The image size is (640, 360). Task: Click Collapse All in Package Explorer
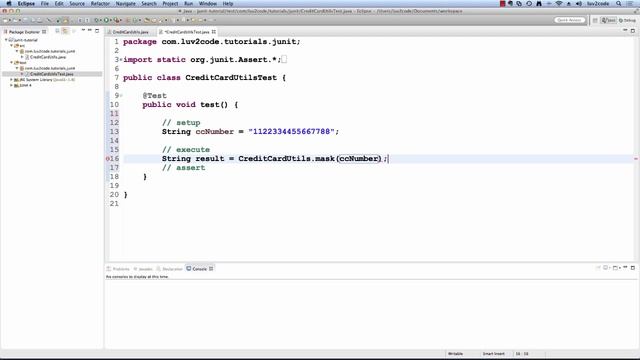tap(57, 31)
